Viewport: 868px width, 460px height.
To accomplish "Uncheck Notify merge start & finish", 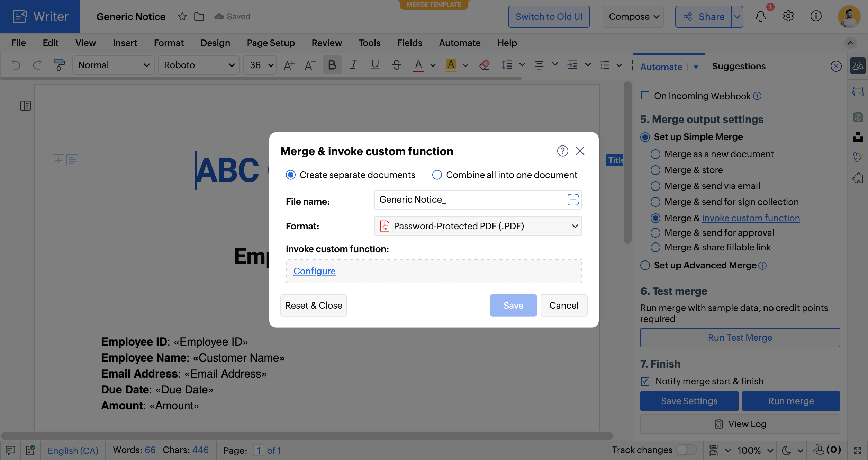I will (x=645, y=381).
